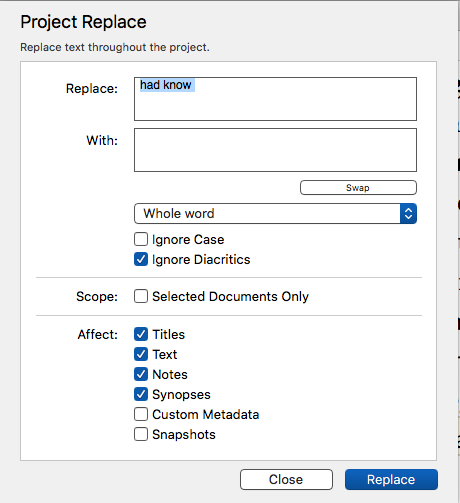Click the blue dropdown stepper arrows
460x503 pixels.
(x=408, y=214)
